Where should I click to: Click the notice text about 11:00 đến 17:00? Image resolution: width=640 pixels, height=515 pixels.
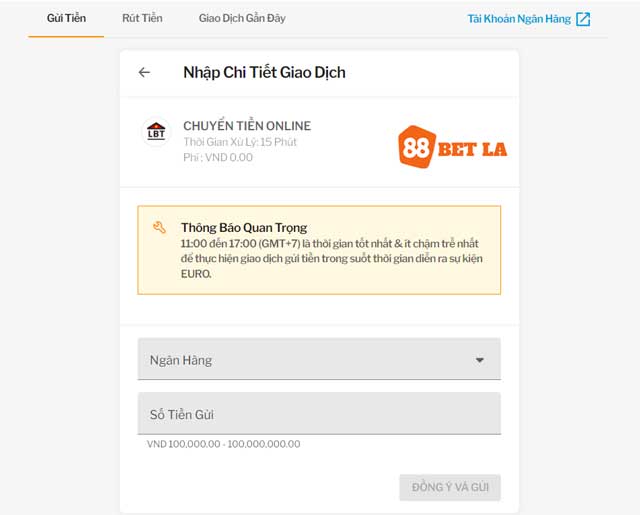click(x=331, y=258)
